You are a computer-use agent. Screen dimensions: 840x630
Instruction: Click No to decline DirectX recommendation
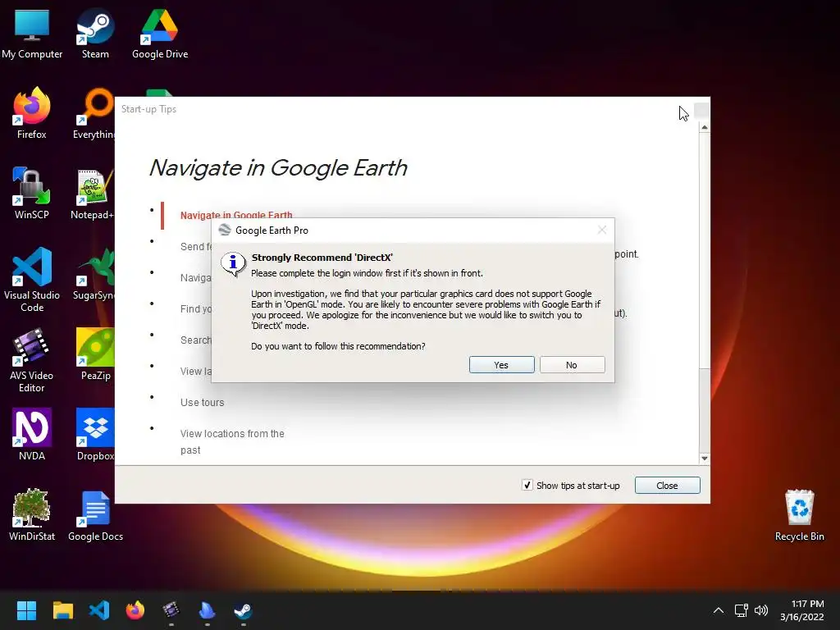(x=572, y=365)
